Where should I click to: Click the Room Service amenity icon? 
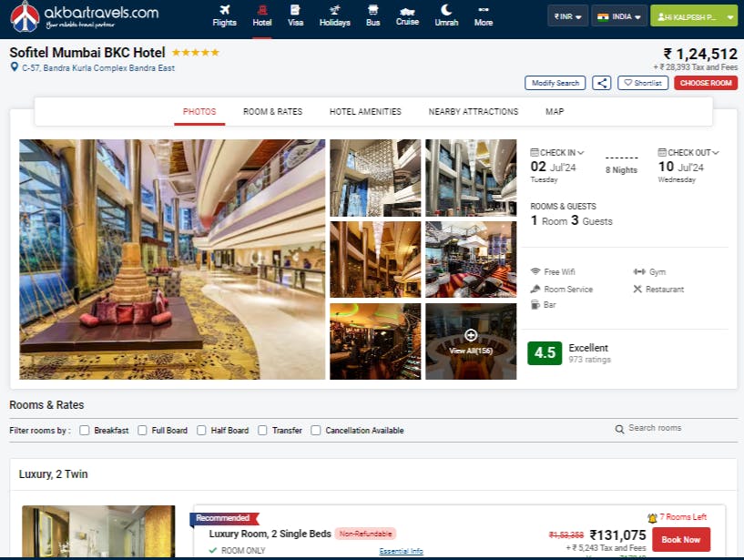pos(535,289)
